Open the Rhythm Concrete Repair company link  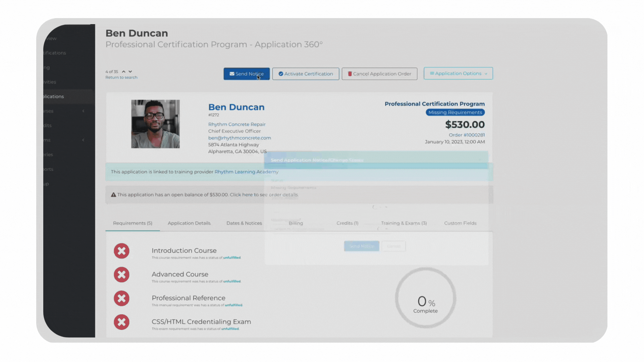pos(237,124)
